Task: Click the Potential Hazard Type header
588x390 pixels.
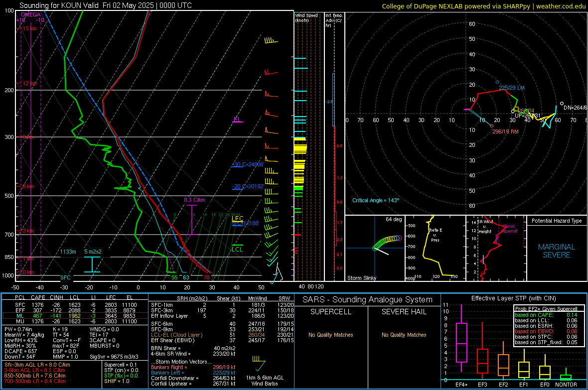Action: point(557,221)
